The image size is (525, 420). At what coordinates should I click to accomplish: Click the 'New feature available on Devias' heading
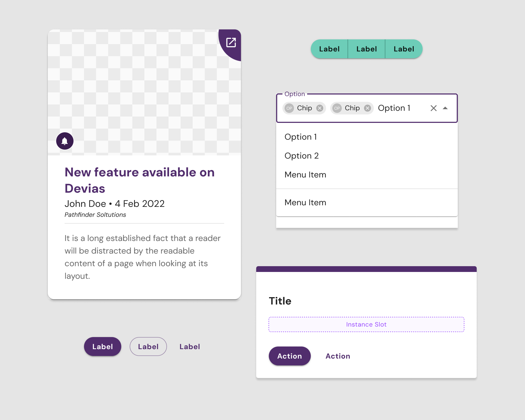(140, 180)
